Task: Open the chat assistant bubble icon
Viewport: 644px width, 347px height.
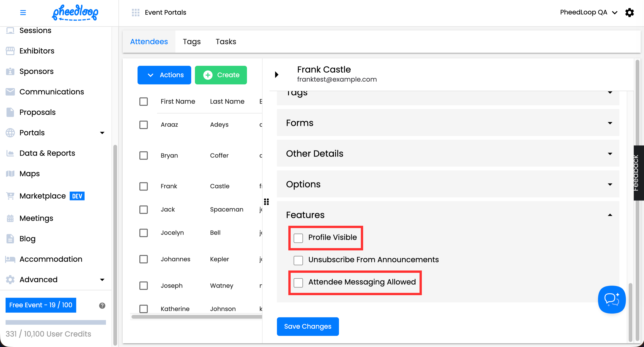Action: (x=611, y=299)
